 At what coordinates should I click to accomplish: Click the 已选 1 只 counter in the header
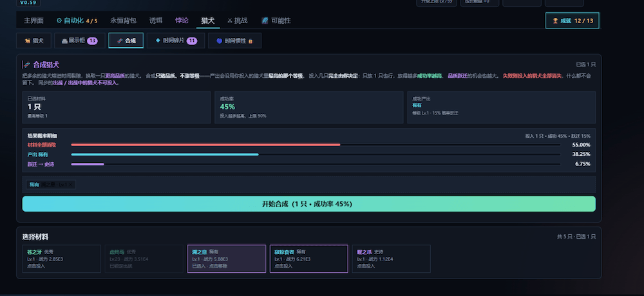(585, 65)
